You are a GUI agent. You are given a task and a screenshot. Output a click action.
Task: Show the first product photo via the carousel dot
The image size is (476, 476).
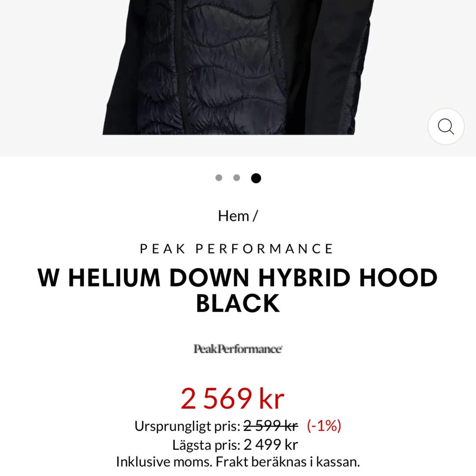219,178
